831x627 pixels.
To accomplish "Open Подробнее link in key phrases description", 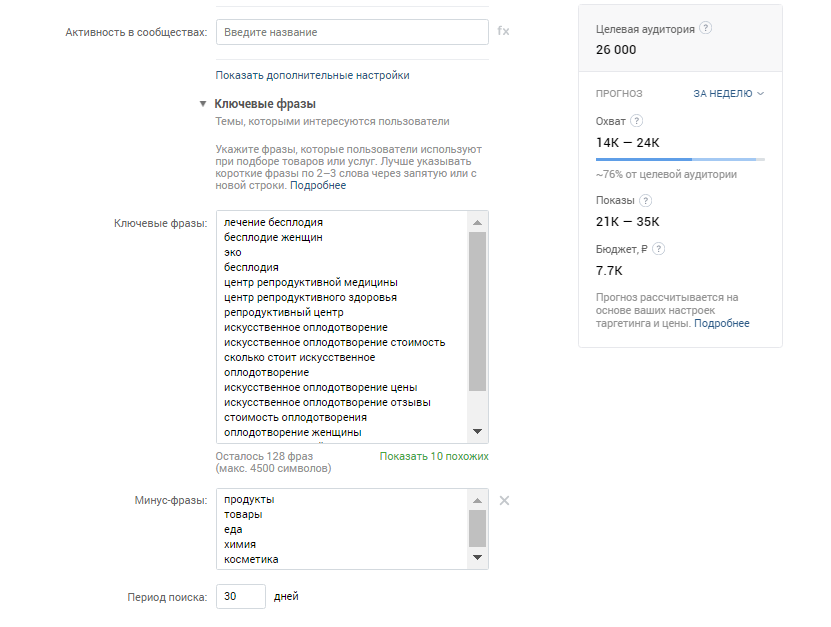I will click(318, 186).
